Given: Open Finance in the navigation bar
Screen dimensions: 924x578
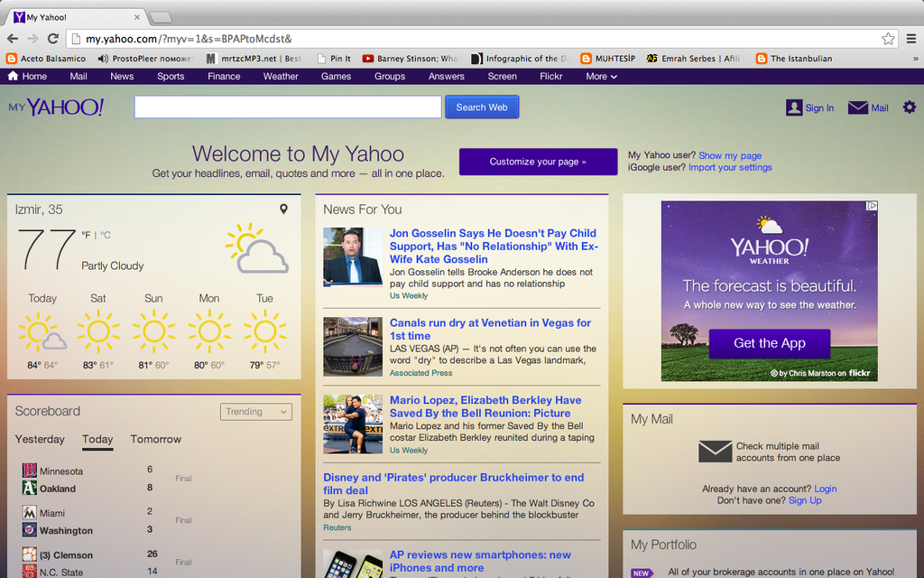Looking at the screenshot, I should pyautogui.click(x=224, y=77).
